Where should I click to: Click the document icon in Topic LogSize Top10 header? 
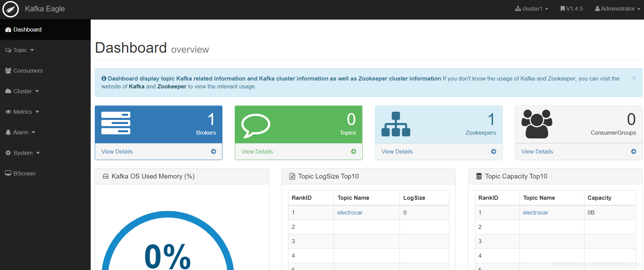[292, 176]
